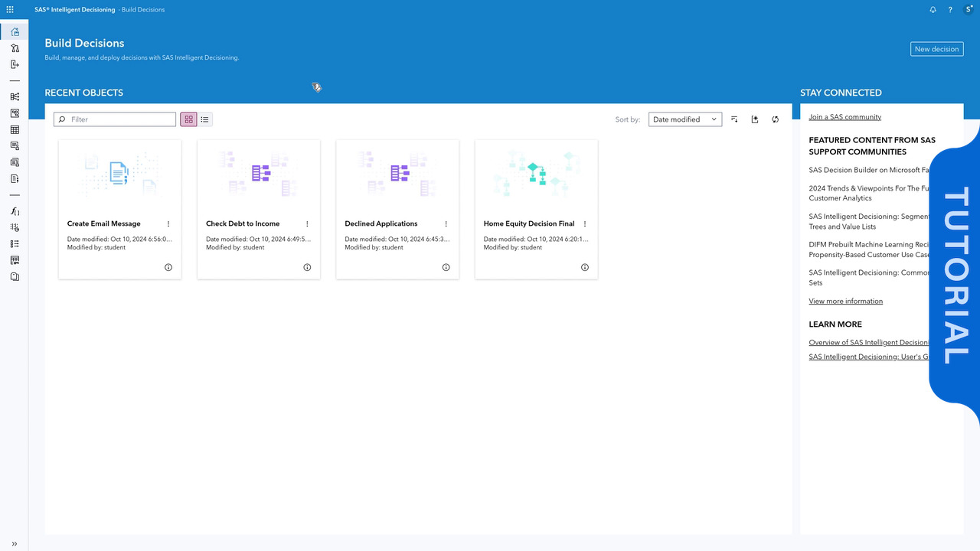Click the import icon next to sort

[755, 119]
